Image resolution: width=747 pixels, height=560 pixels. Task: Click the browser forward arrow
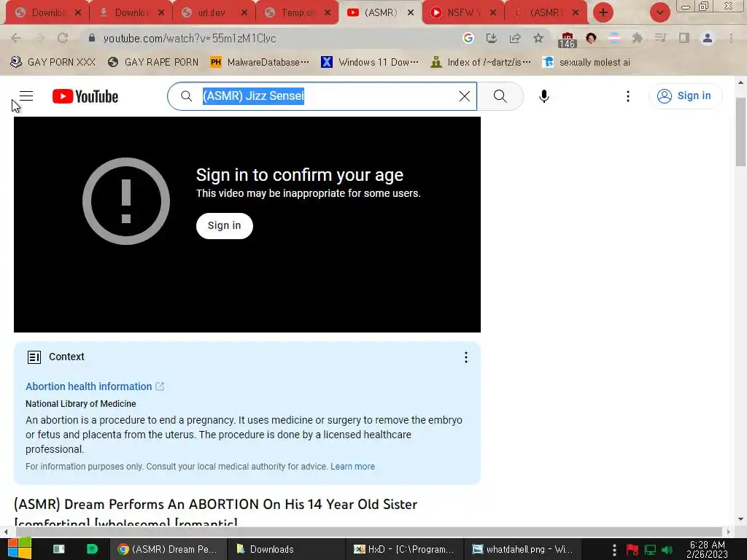(x=39, y=38)
